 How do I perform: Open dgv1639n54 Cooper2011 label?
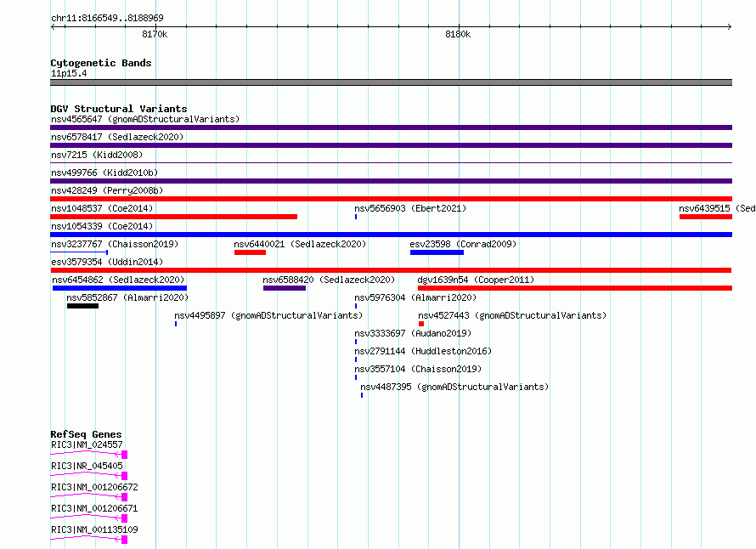tap(476, 280)
